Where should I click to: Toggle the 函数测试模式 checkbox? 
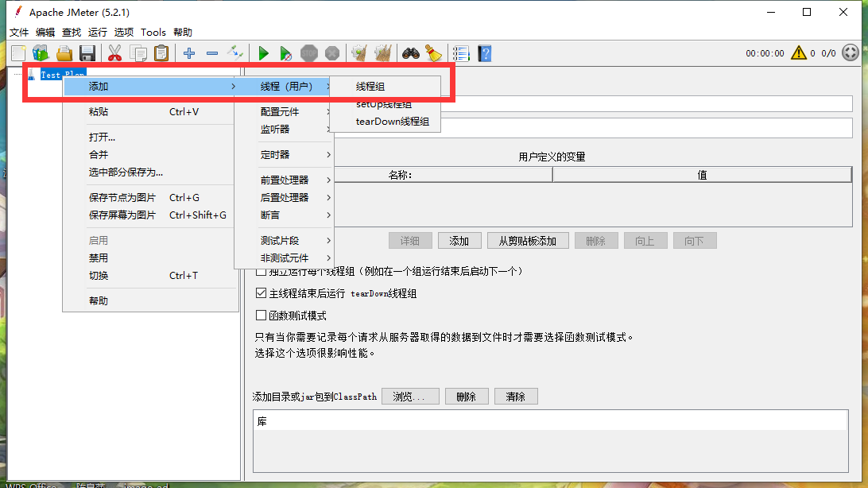tap(262, 316)
